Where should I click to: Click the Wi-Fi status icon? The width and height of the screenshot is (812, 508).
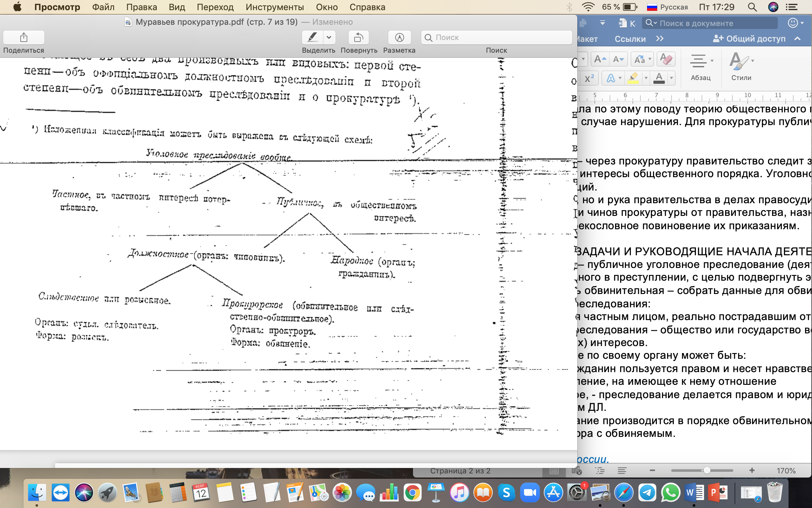(588, 7)
